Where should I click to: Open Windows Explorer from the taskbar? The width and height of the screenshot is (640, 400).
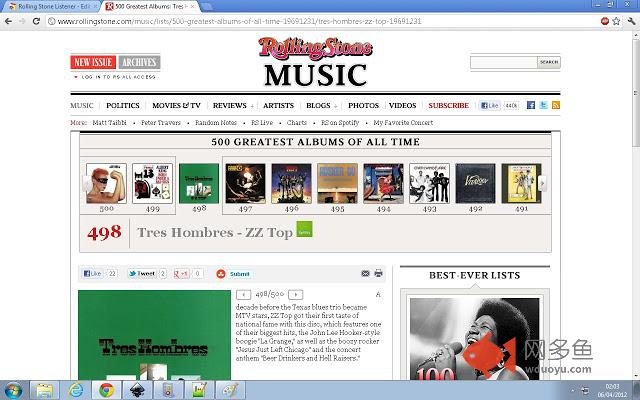[x=44, y=391]
